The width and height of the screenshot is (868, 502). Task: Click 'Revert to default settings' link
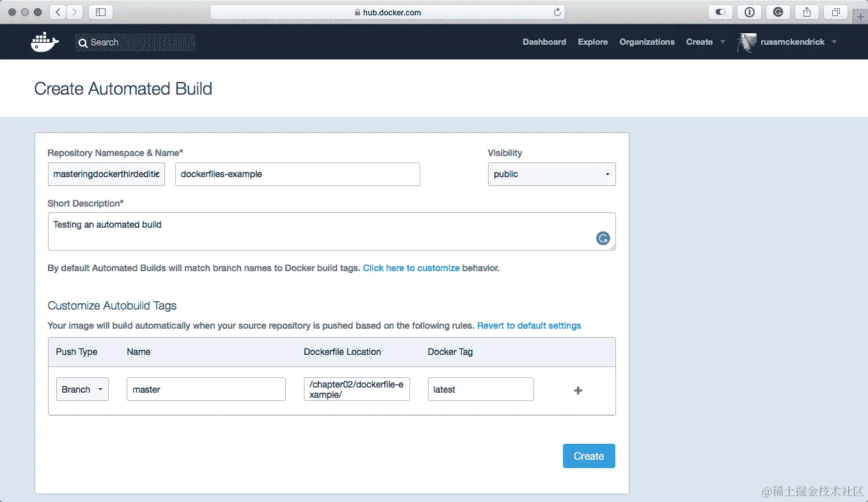[529, 326]
